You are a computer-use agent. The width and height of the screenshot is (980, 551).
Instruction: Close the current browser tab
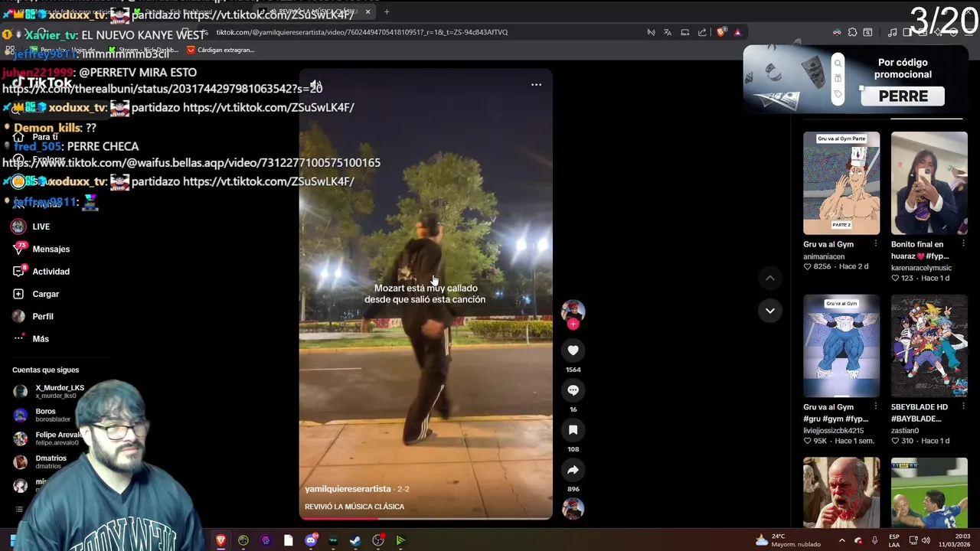pos(367,11)
